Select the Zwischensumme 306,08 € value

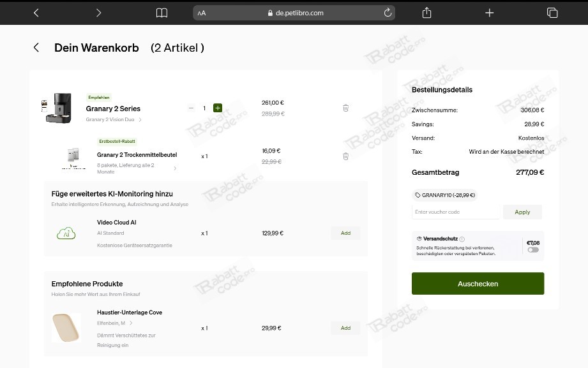click(532, 110)
